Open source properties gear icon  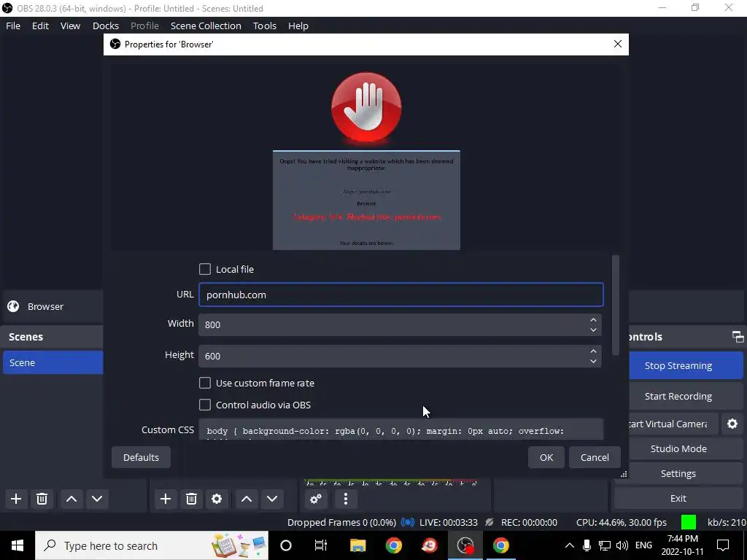click(217, 499)
